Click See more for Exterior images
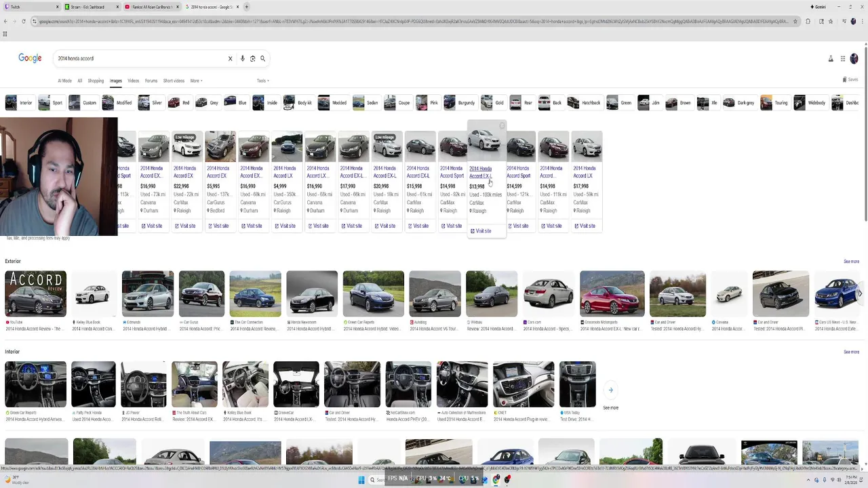Viewport: 868px width, 488px height. 851,262
